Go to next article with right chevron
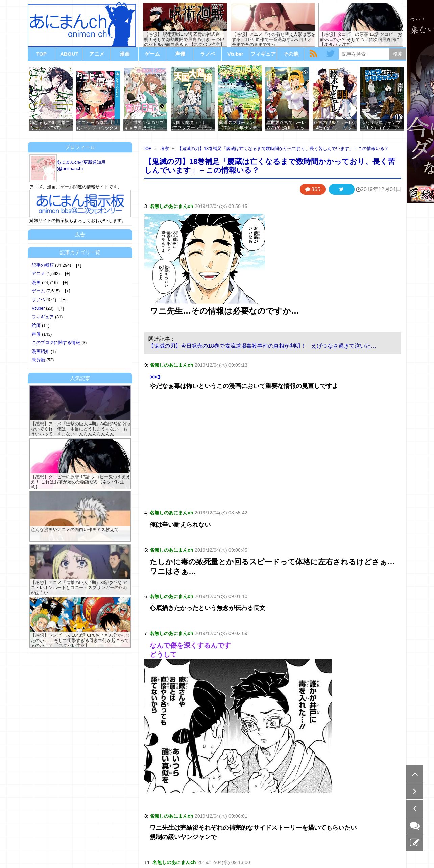 point(415,791)
